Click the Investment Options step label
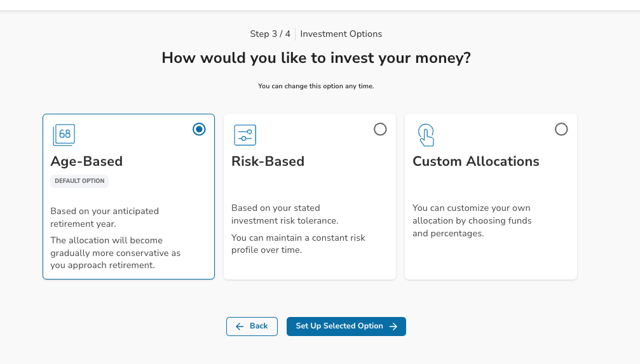Image resolution: width=640 pixels, height=364 pixels. (341, 34)
